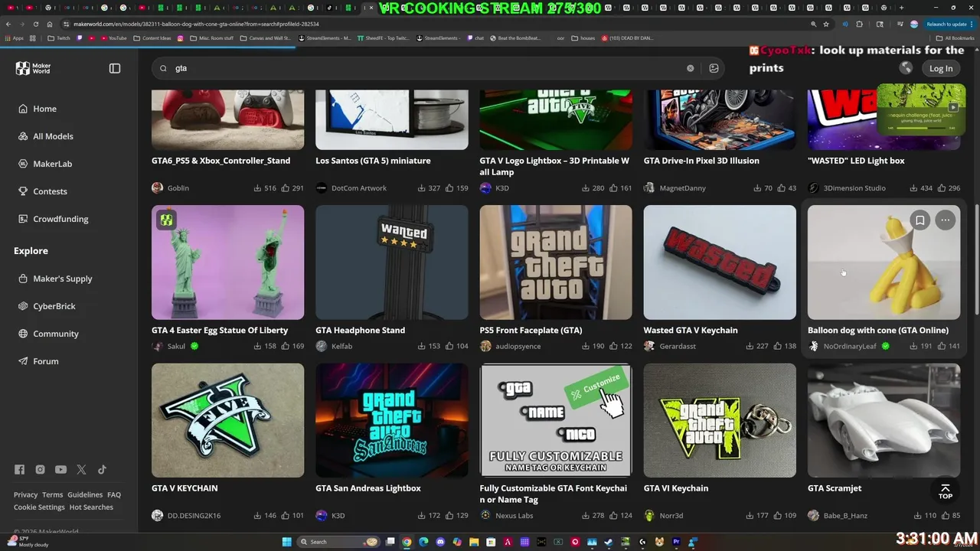Open the Terms link in the footer

(52, 494)
